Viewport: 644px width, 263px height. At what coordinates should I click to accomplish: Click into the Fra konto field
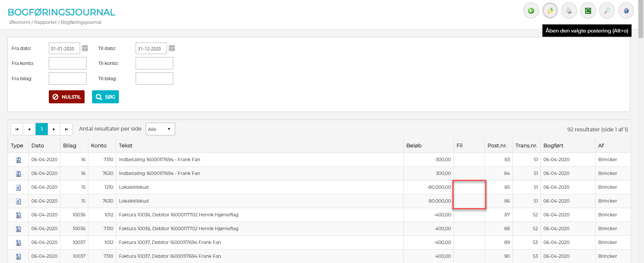point(67,63)
